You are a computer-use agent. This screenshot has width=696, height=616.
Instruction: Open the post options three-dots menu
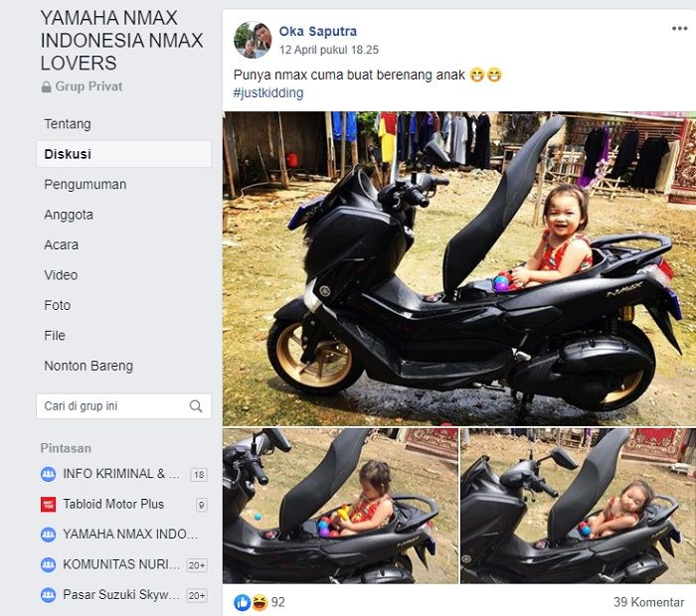click(679, 29)
